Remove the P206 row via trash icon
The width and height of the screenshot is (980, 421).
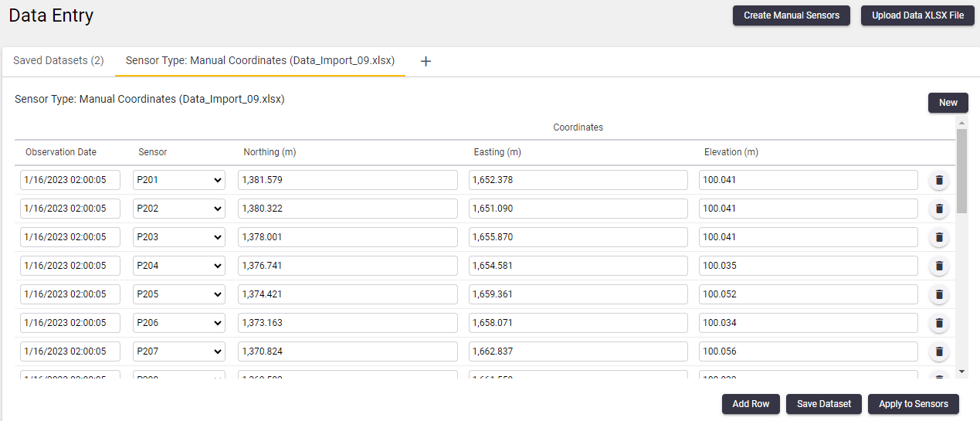tap(939, 324)
